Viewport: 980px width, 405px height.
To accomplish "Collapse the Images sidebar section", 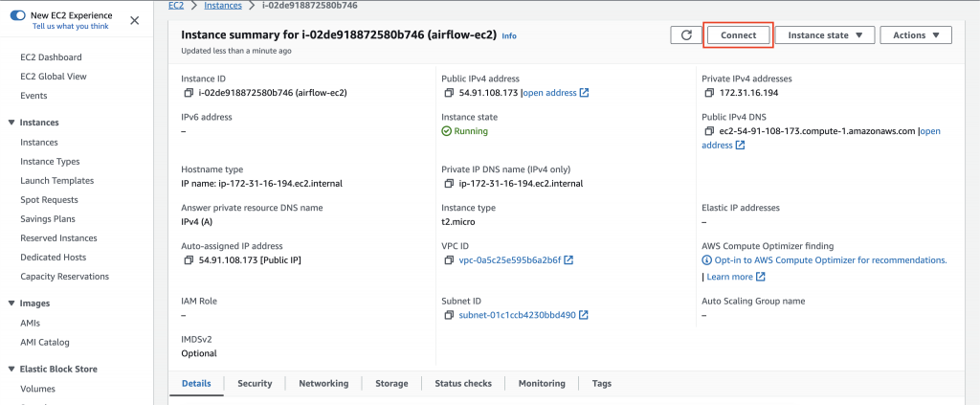I will [11, 304].
